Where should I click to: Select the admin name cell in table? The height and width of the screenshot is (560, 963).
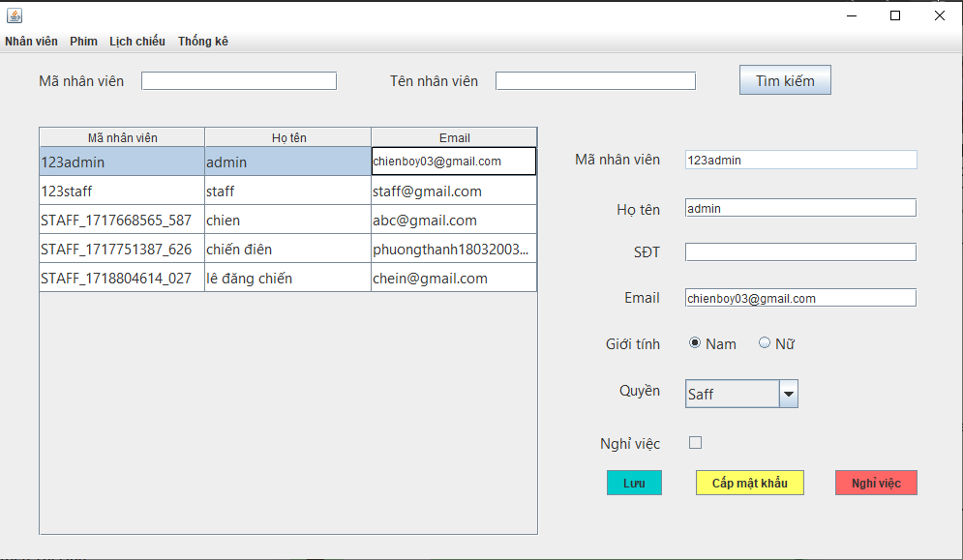(x=288, y=162)
